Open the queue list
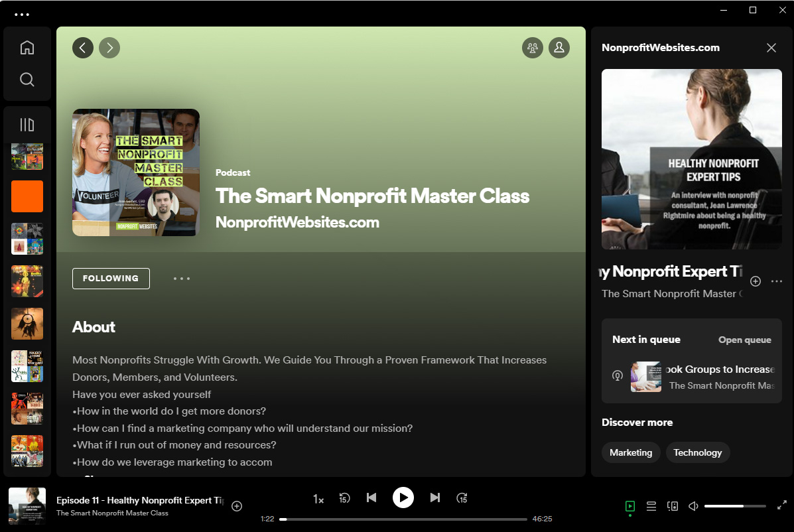The image size is (794, 532). pyautogui.click(x=651, y=506)
